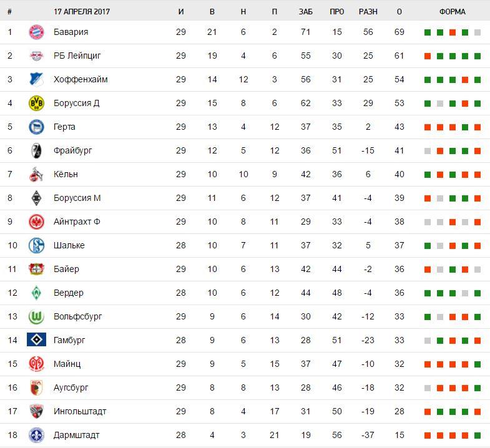
Task: Click the Hamburg club flag logo
Action: [x=36, y=341]
